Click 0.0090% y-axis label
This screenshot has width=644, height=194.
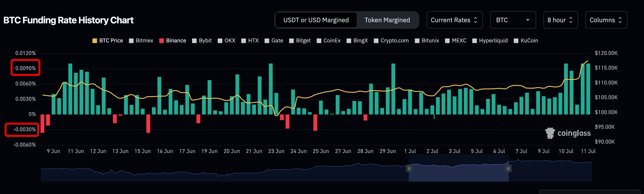point(25,68)
